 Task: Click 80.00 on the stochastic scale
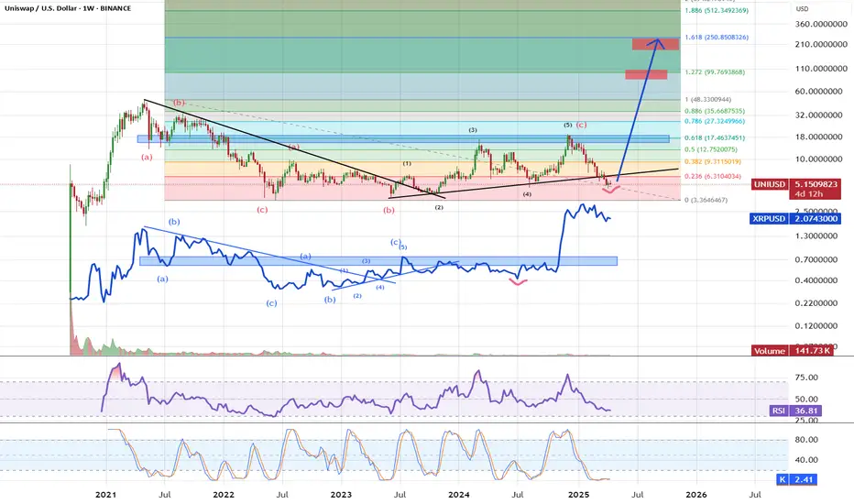point(806,440)
